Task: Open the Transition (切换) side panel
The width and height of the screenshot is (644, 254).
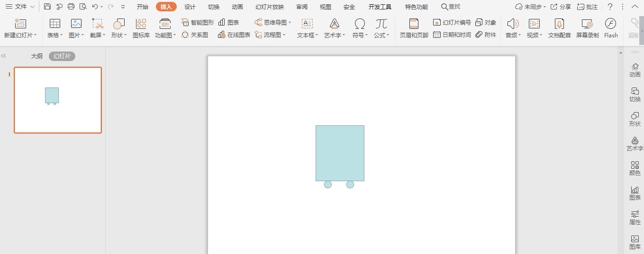Action: pyautogui.click(x=635, y=95)
